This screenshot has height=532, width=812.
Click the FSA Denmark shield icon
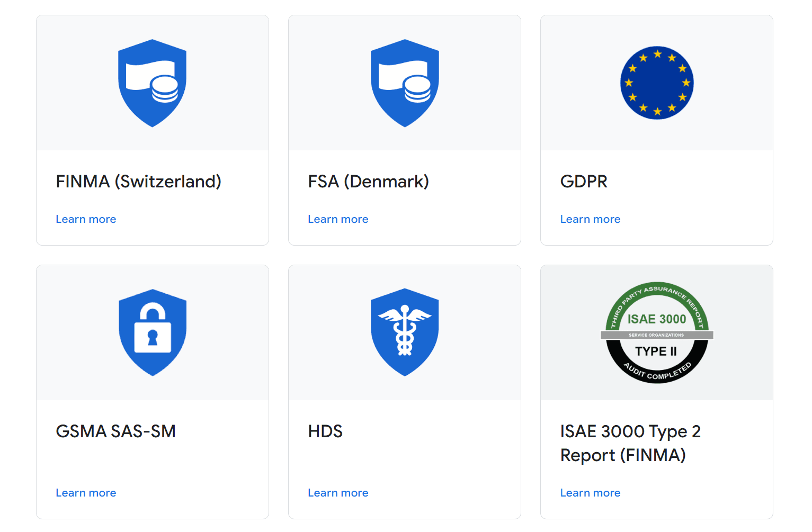click(405, 83)
